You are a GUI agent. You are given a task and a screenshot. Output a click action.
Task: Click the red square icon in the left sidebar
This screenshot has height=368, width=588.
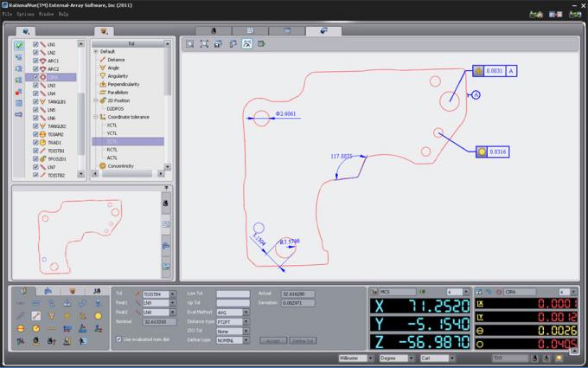pyautogui.click(x=18, y=91)
